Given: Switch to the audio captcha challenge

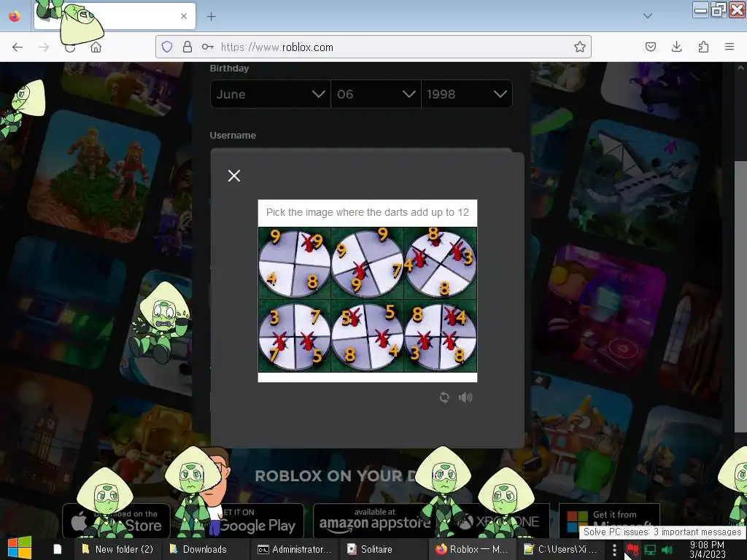Looking at the screenshot, I should 465,397.
